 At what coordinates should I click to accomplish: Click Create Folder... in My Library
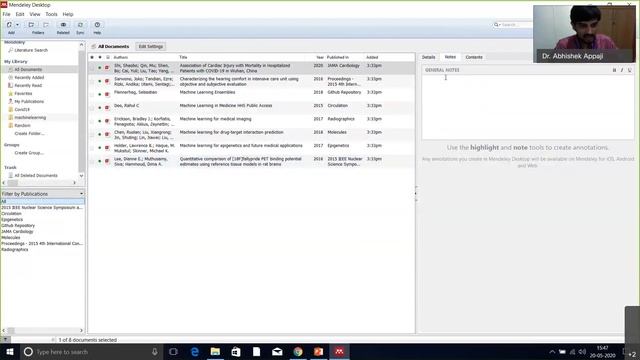(x=29, y=133)
